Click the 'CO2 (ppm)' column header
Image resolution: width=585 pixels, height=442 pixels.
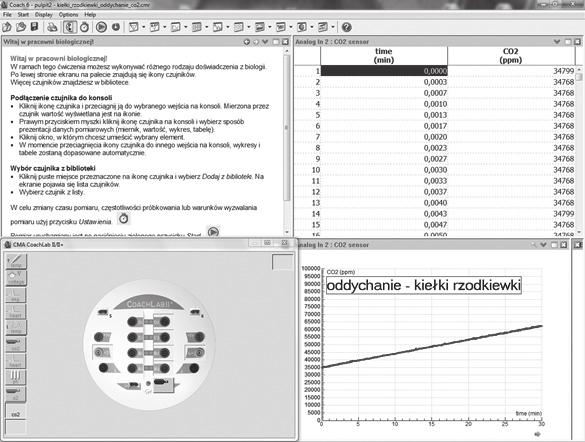(511, 56)
